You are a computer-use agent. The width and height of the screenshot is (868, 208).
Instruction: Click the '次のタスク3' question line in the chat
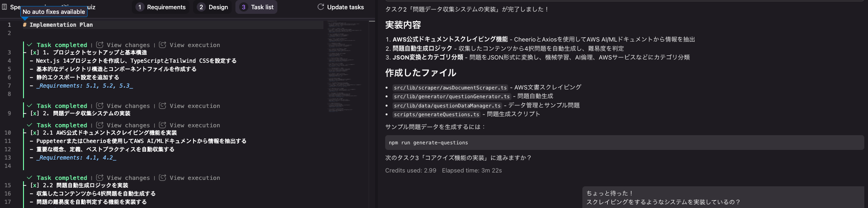pyautogui.click(x=458, y=158)
